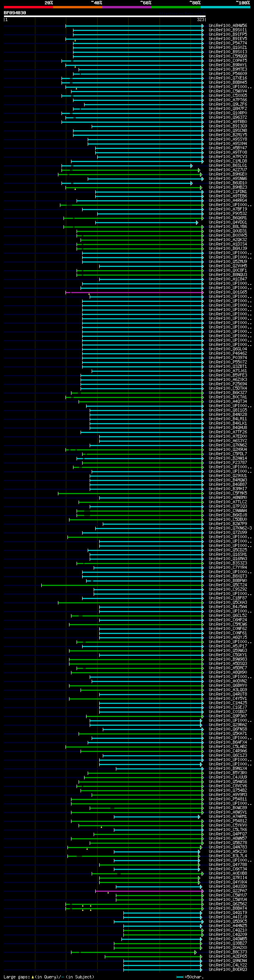Open hit UniRef100_A8HW56
Image resolution: width=254 pixels, height=980 pixels.
coord(228,26)
